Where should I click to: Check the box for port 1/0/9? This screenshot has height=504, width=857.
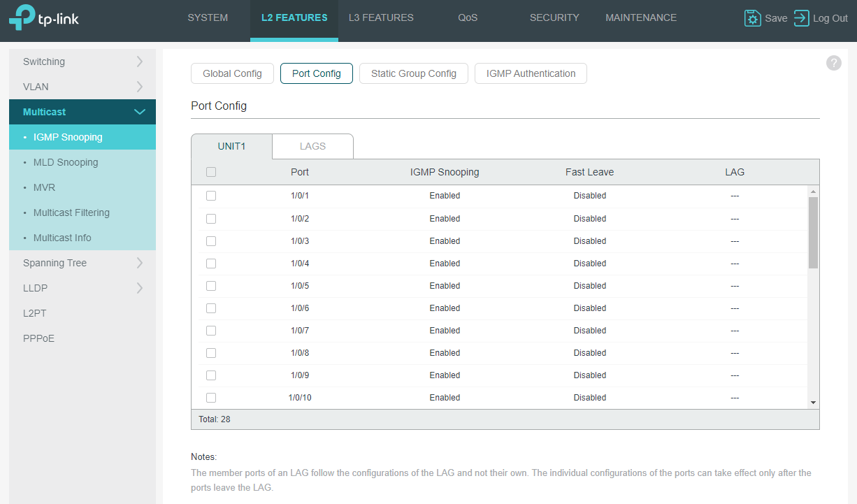tap(211, 375)
